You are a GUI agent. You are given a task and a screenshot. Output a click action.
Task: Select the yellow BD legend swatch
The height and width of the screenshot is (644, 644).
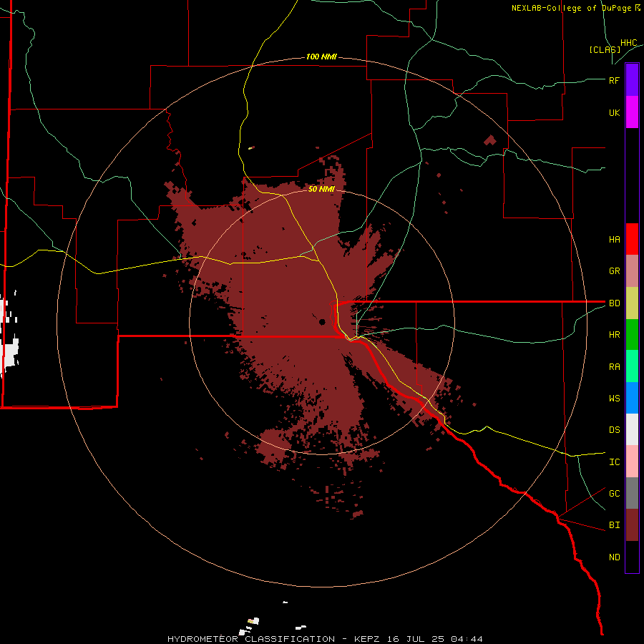(x=632, y=303)
